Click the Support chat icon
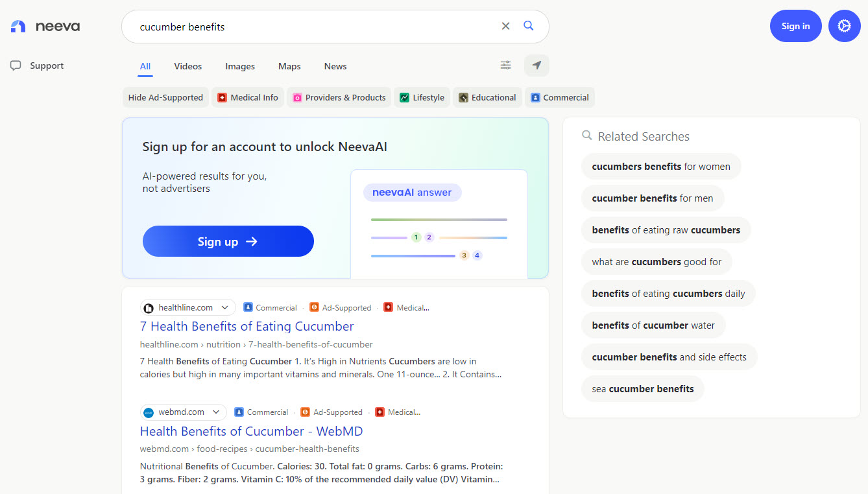The height and width of the screenshot is (494, 868). [16, 65]
